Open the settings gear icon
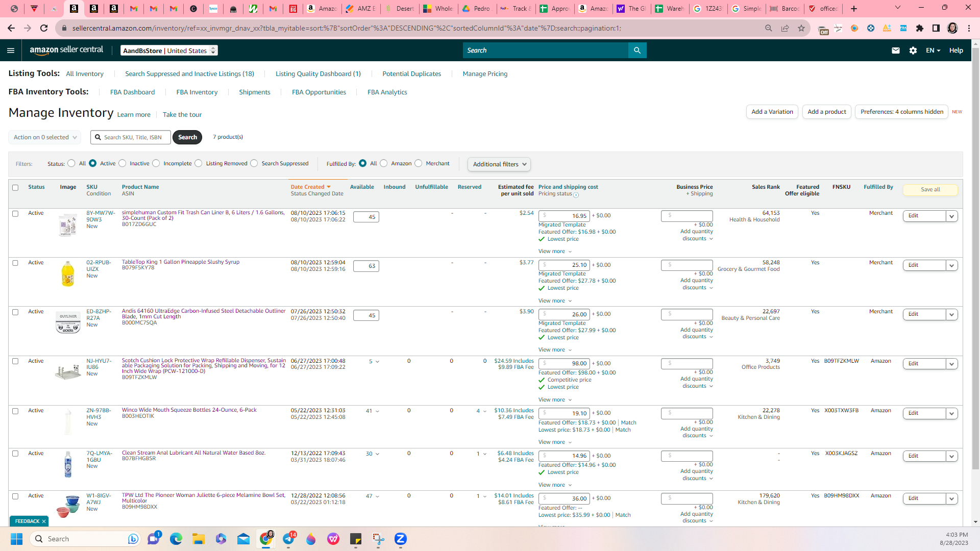This screenshot has height=551, width=980. tap(913, 51)
